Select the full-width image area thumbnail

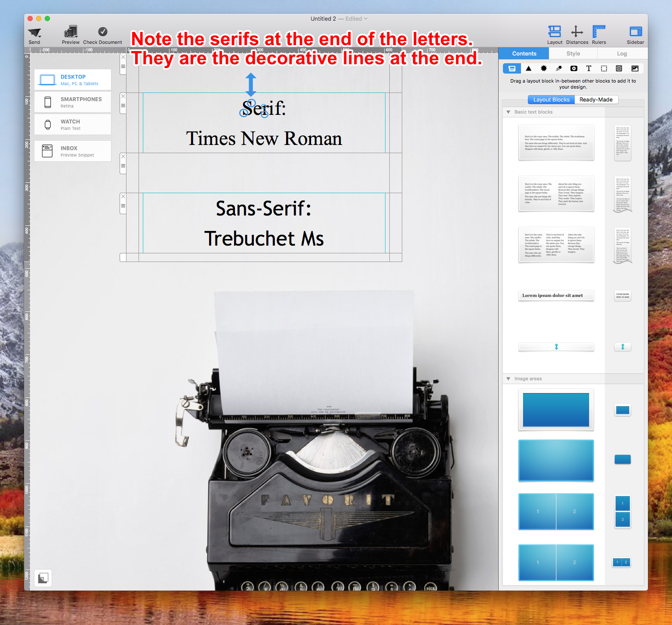pos(556,460)
